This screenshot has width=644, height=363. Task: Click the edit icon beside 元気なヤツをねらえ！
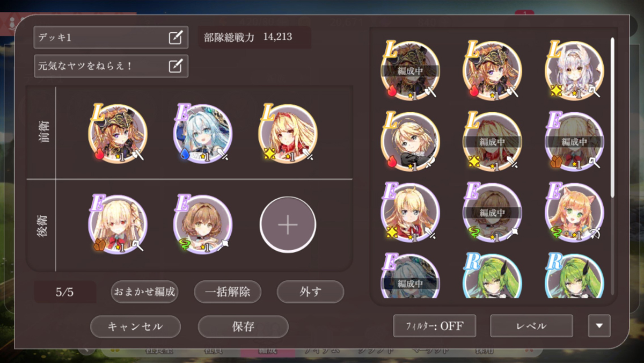click(x=175, y=66)
